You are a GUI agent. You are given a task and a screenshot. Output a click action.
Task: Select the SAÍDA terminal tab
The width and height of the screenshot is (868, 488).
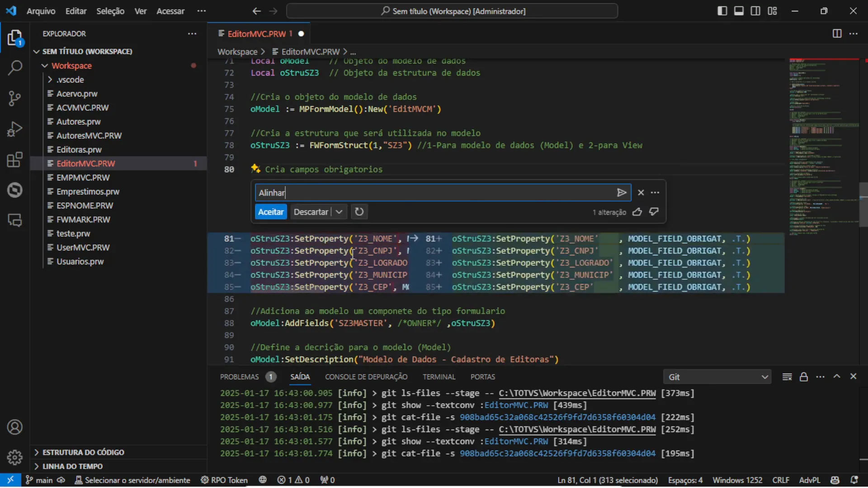tap(301, 376)
